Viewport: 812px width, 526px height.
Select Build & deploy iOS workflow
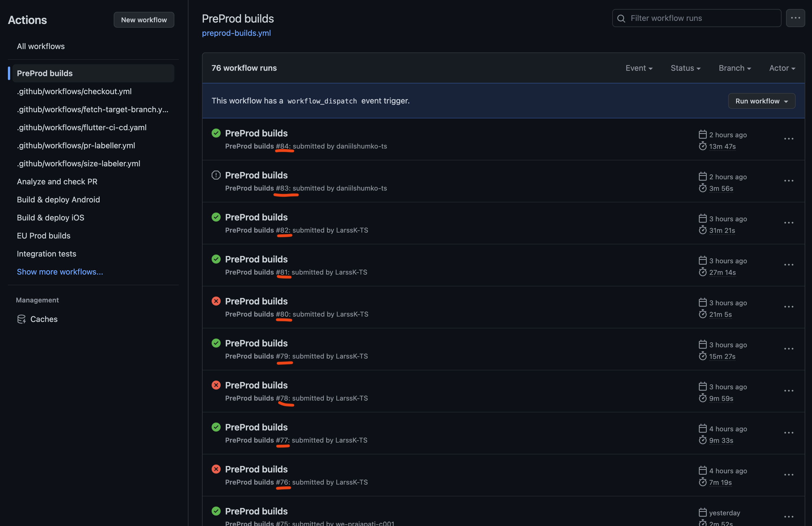pyautogui.click(x=51, y=218)
